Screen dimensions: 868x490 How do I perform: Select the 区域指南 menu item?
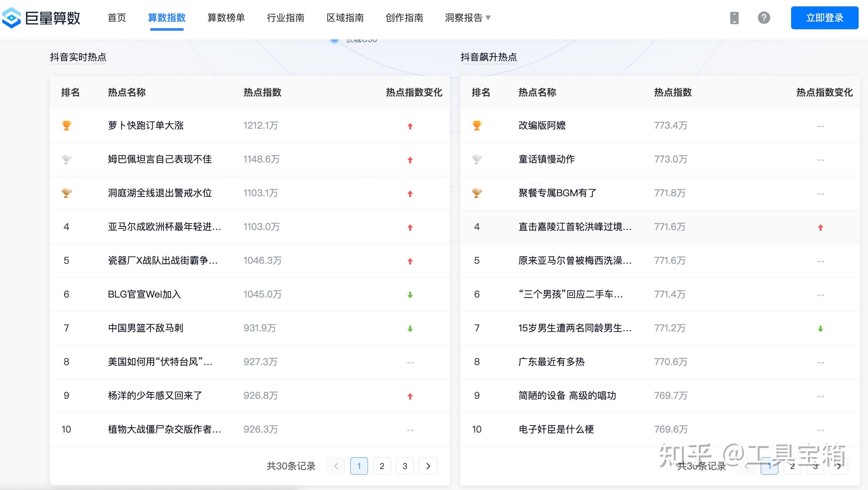[x=345, y=18]
